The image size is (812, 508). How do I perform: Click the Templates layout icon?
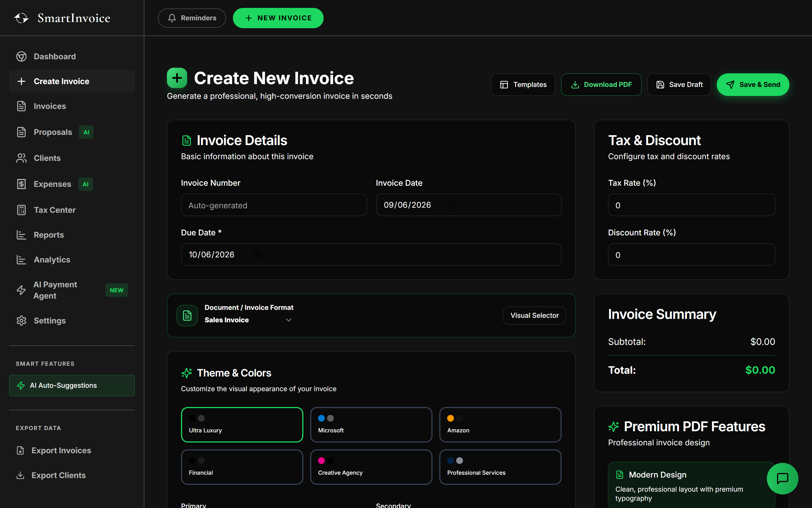[504, 85]
